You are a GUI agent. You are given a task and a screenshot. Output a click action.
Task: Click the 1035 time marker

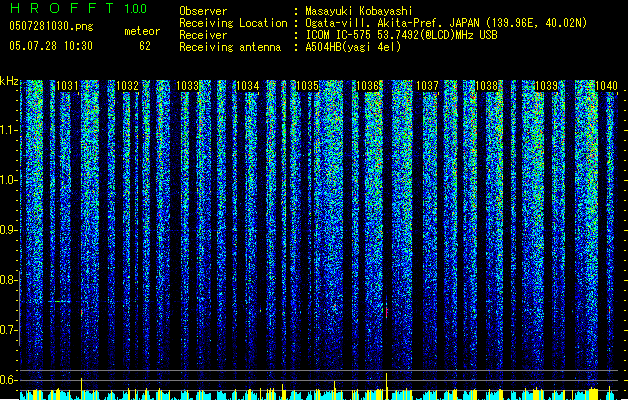pos(307,86)
